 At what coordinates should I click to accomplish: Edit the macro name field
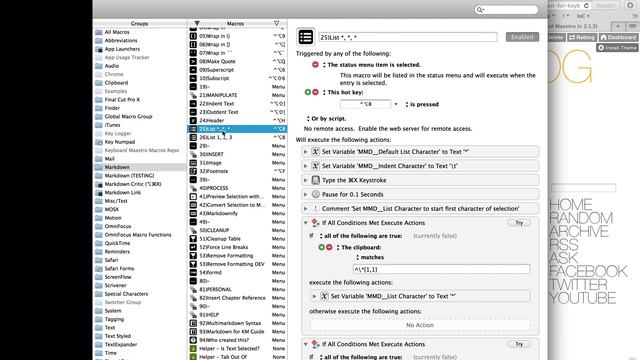point(407,37)
